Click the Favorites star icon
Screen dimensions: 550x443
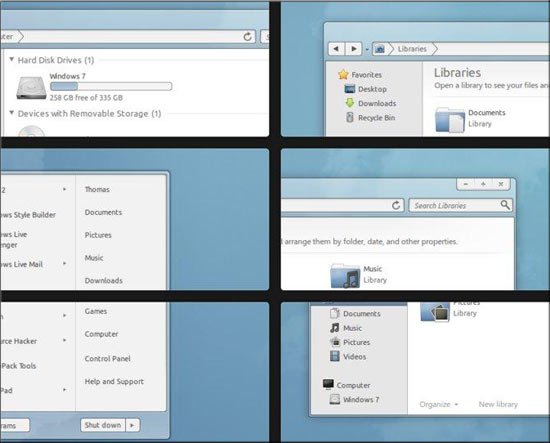343,74
